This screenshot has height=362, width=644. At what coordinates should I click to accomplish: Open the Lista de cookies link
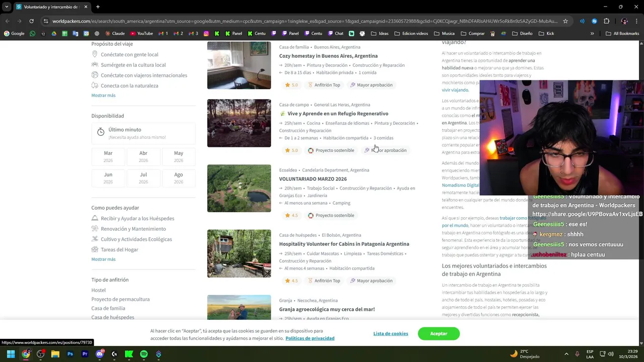click(390, 333)
